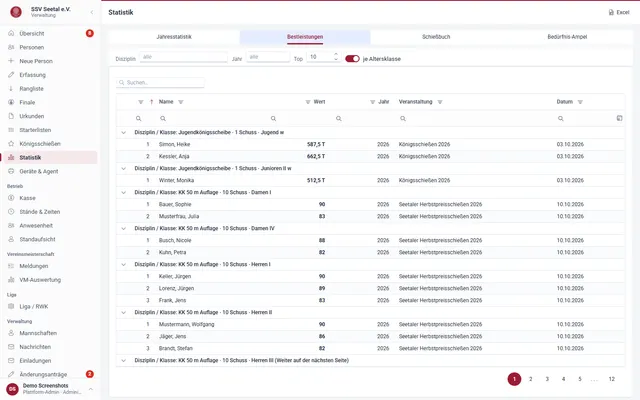Click row Simon, Heike
The image size is (640, 400).
(x=370, y=144)
